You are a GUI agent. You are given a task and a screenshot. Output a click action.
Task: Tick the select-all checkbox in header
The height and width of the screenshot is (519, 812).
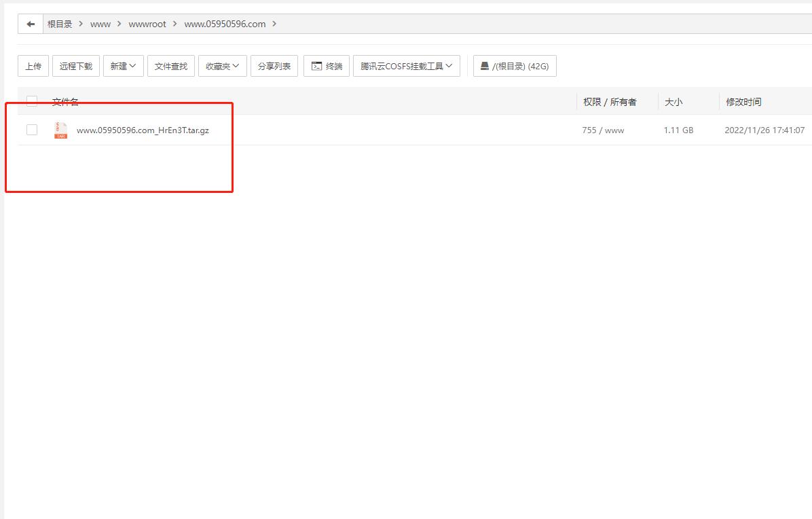tap(32, 101)
